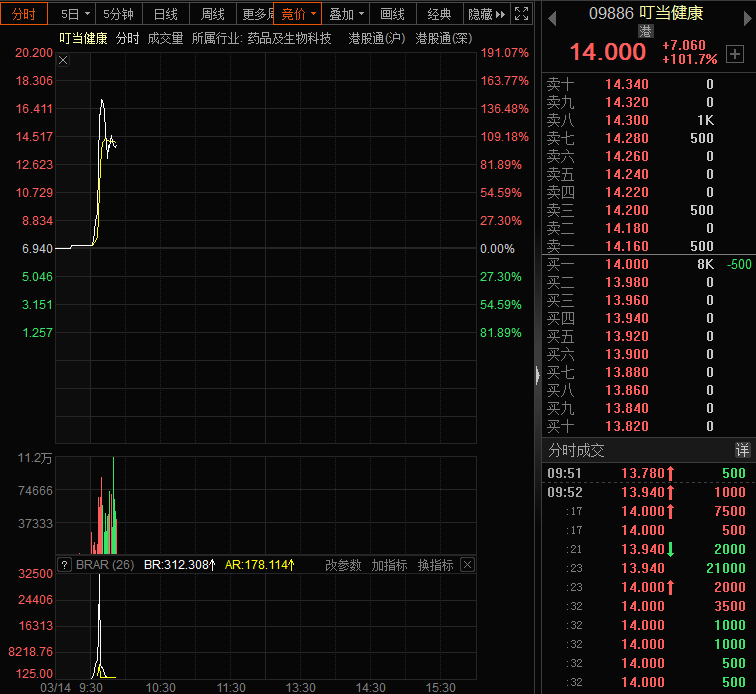Open the 竞价 auction dropdown
Viewport: 756px width, 694px height.
point(297,14)
